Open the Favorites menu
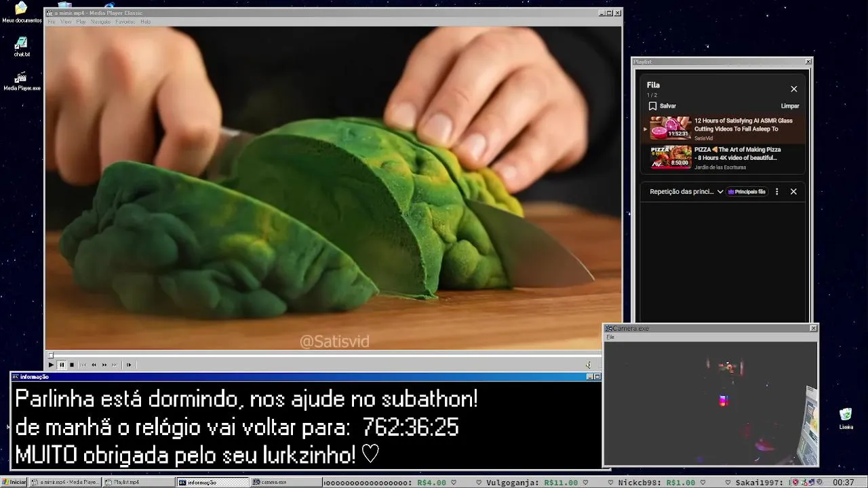Image resolution: width=868 pixels, height=488 pixels. [x=125, y=22]
